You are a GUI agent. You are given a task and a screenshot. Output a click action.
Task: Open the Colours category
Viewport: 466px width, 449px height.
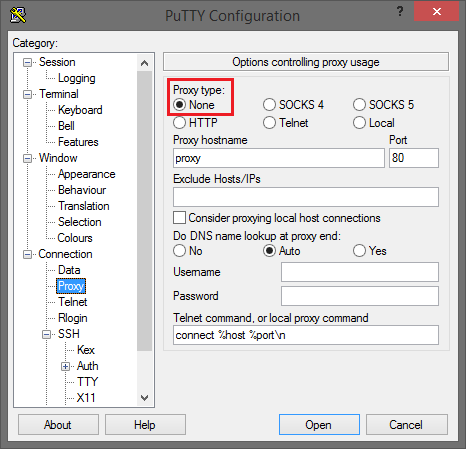tap(75, 238)
